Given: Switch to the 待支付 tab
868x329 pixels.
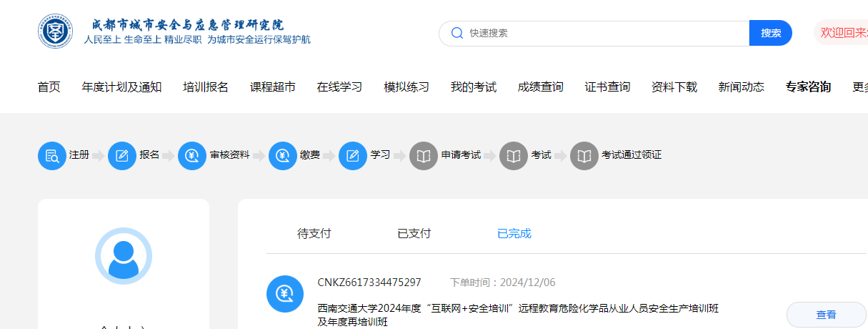Looking at the screenshot, I should pos(314,234).
